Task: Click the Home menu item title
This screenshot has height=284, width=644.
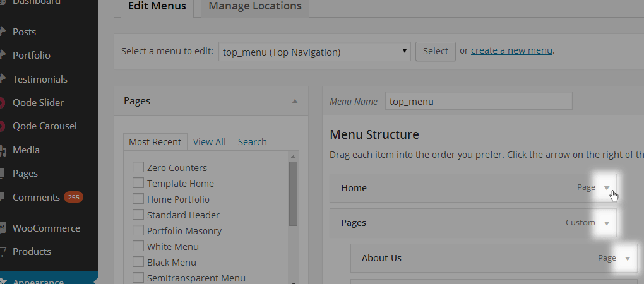Action: pyautogui.click(x=354, y=188)
